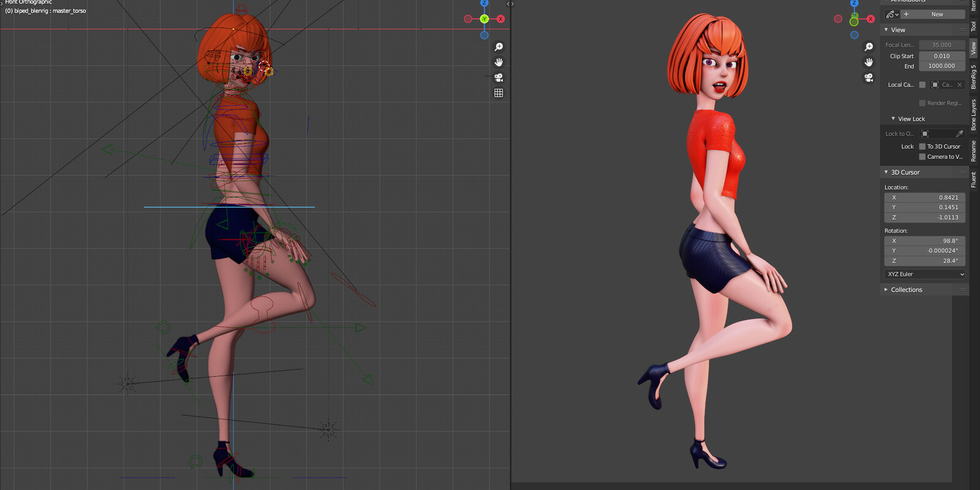980x490 pixels.
Task: Click 3D Cursor Rotation X 98.8° field
Action: point(925,241)
